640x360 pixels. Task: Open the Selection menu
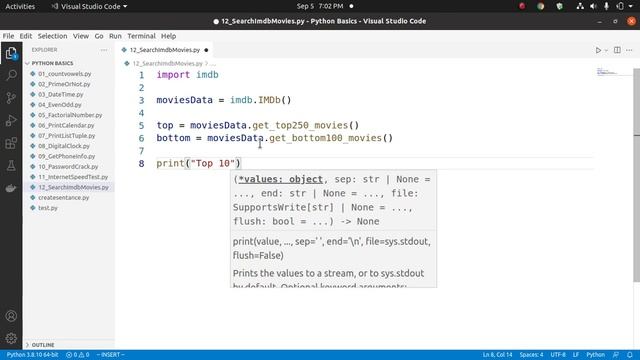pyautogui.click(x=52, y=36)
